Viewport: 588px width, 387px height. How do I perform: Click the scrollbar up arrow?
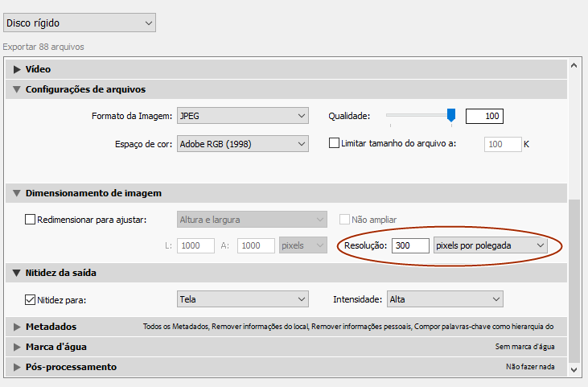[x=574, y=66]
